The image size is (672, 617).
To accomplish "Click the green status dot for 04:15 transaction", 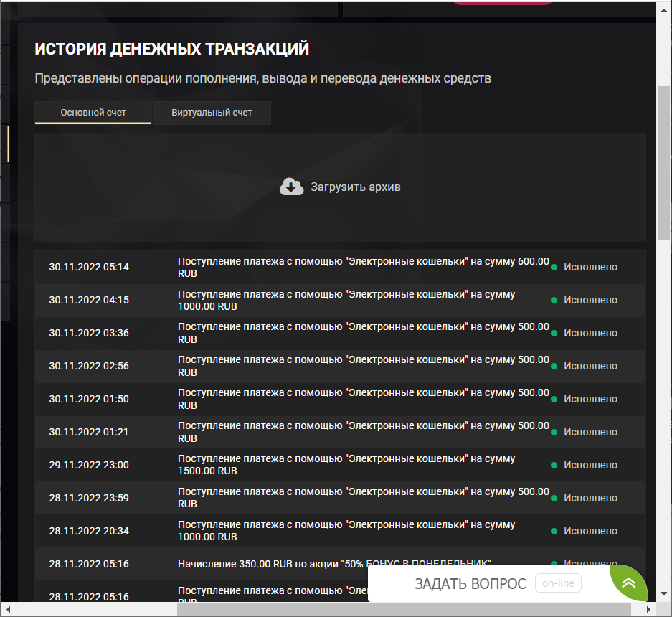I will [554, 300].
